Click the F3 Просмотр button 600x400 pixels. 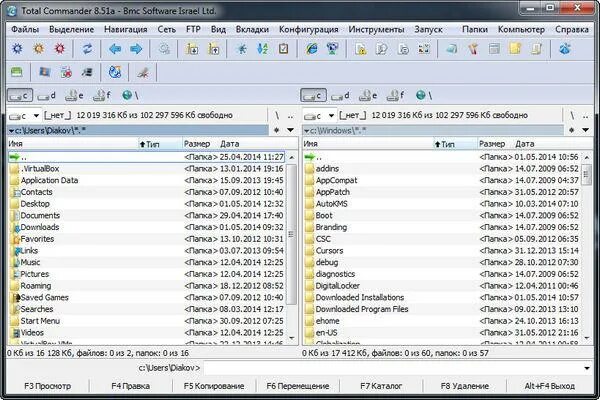pyautogui.click(x=47, y=386)
